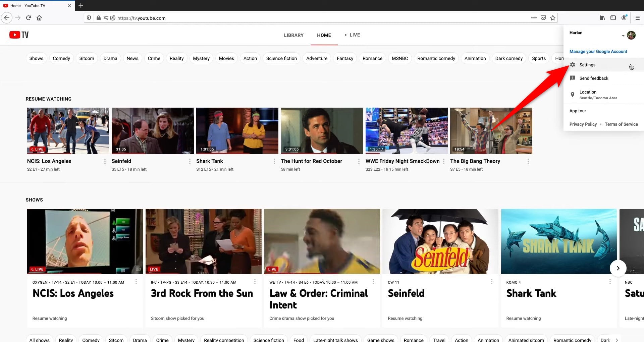Open the Privacy Policy link
The image size is (644, 342).
(x=583, y=124)
